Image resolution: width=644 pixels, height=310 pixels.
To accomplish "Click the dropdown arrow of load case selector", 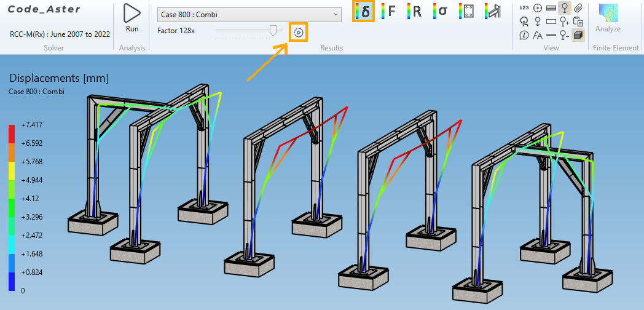I will coord(336,14).
